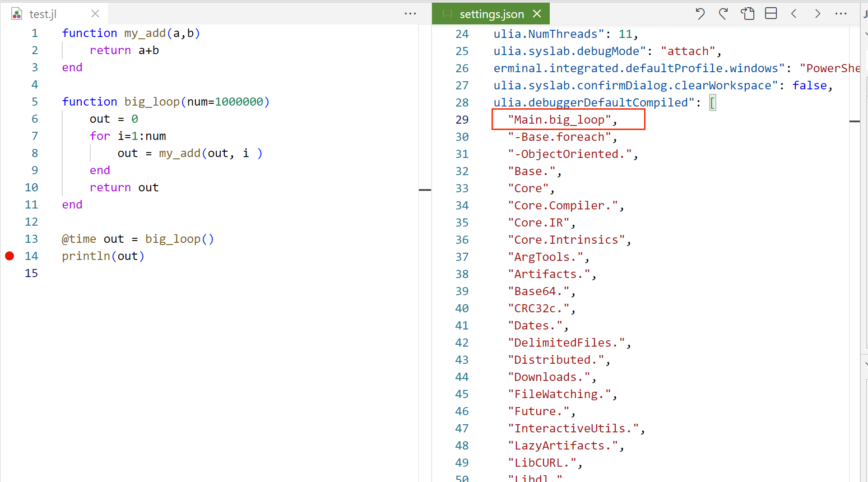This screenshot has height=482, width=868.
Task: Click the opening bracket on line 28
Action: pos(712,102)
